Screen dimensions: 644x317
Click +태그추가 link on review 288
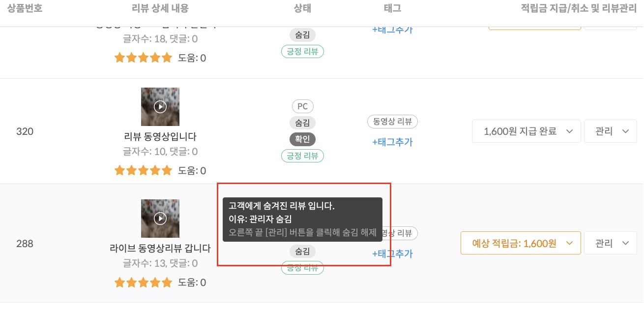coord(392,253)
